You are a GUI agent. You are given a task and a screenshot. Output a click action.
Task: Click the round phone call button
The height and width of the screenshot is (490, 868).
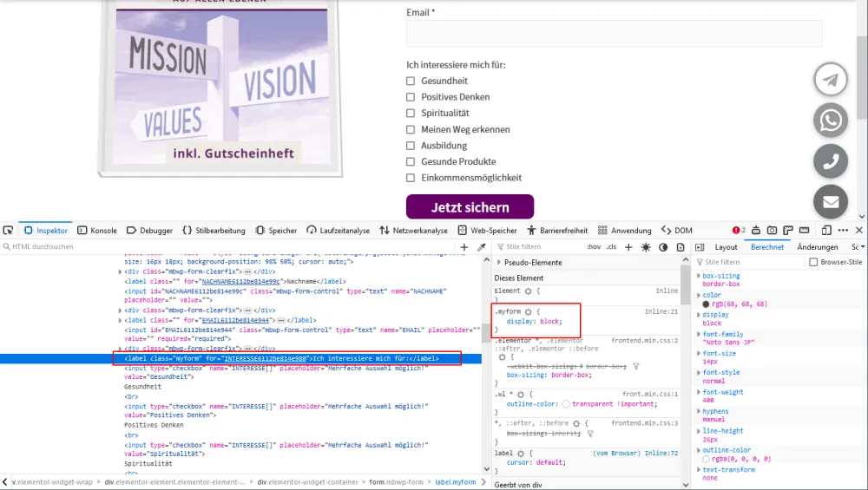coord(831,161)
